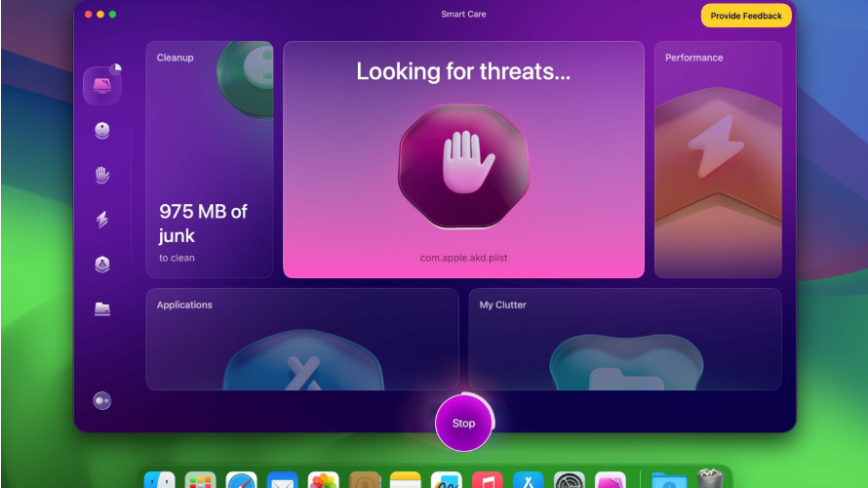This screenshot has width=868, height=488.
Task: Open the My Clutter card
Action: [625, 339]
